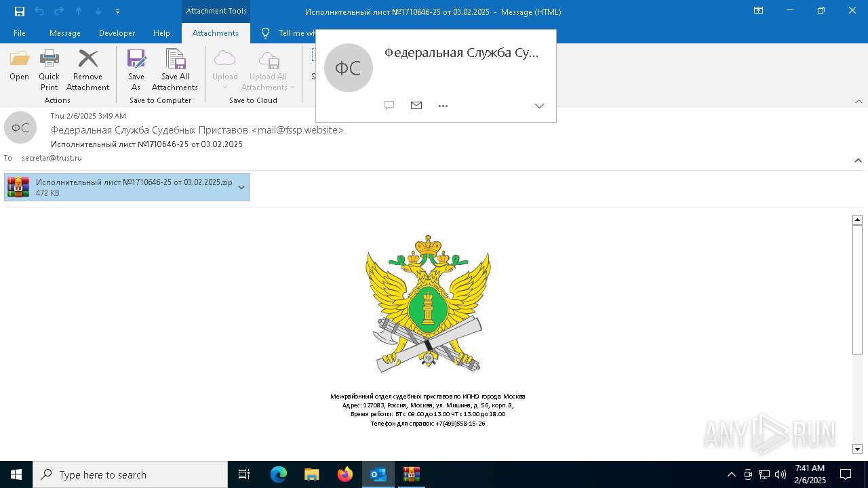The height and width of the screenshot is (488, 868).
Task: Open the Ribbon Display Options button
Action: click(x=759, y=11)
